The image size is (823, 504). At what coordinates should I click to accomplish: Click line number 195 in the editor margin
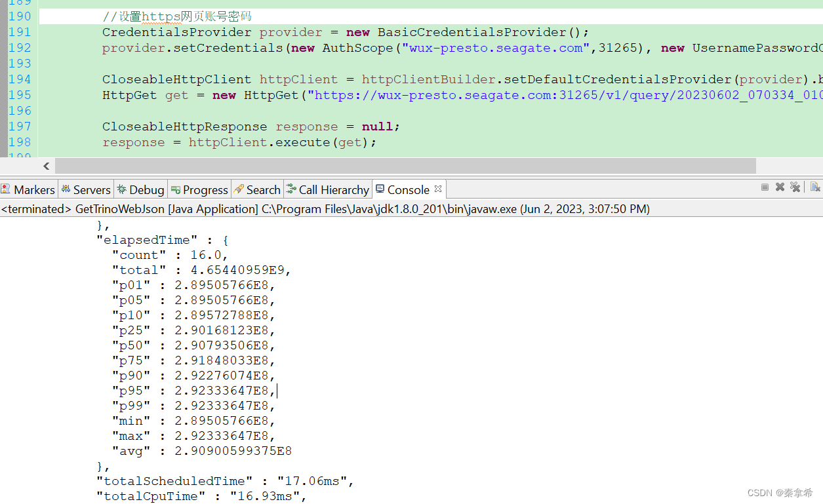20,94
